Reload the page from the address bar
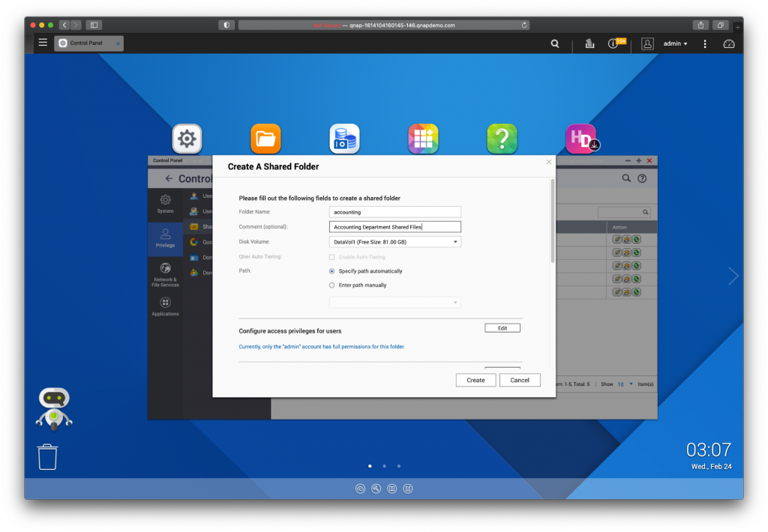This screenshot has height=532, width=768. [x=524, y=25]
